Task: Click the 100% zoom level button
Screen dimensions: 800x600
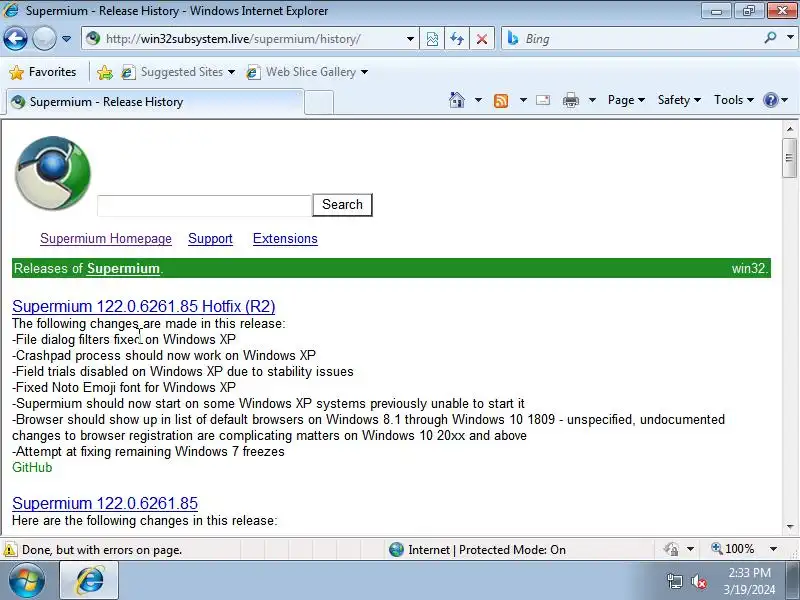Action: [x=733, y=549]
